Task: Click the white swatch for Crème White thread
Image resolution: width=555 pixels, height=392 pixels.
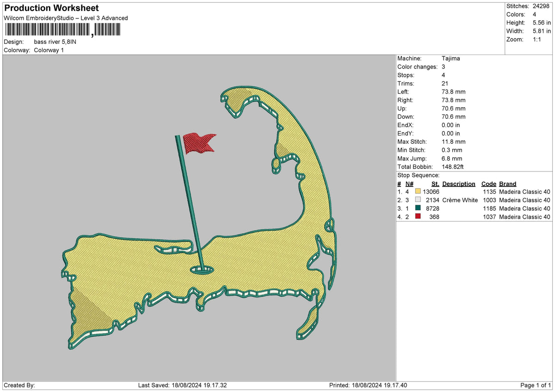Action: (x=418, y=200)
